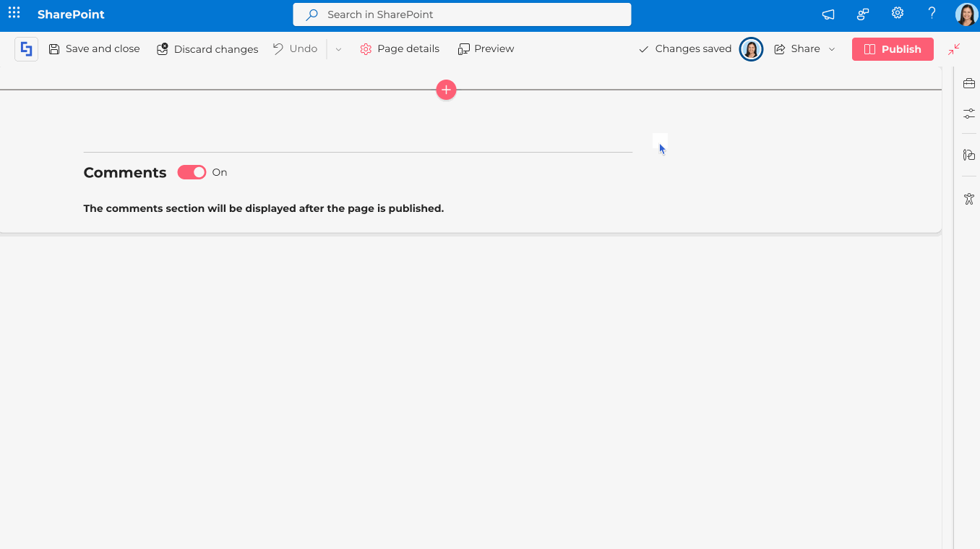Open help via the question mark icon
This screenshot has width=980, height=549.
pos(932,13)
